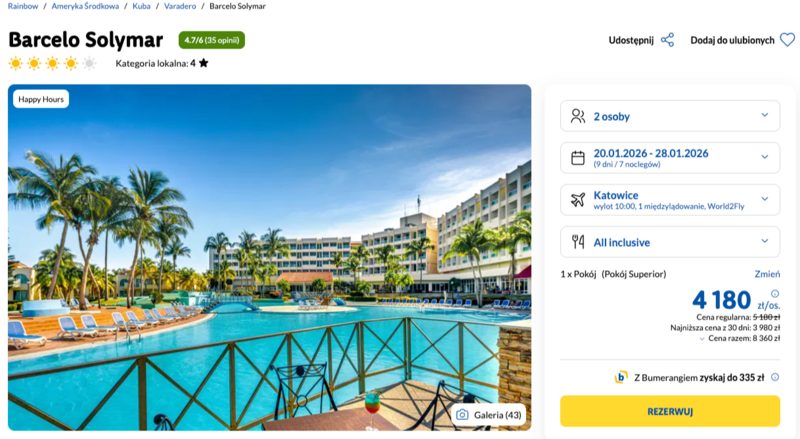Go to Kuba in the breadcrumb

(141, 6)
